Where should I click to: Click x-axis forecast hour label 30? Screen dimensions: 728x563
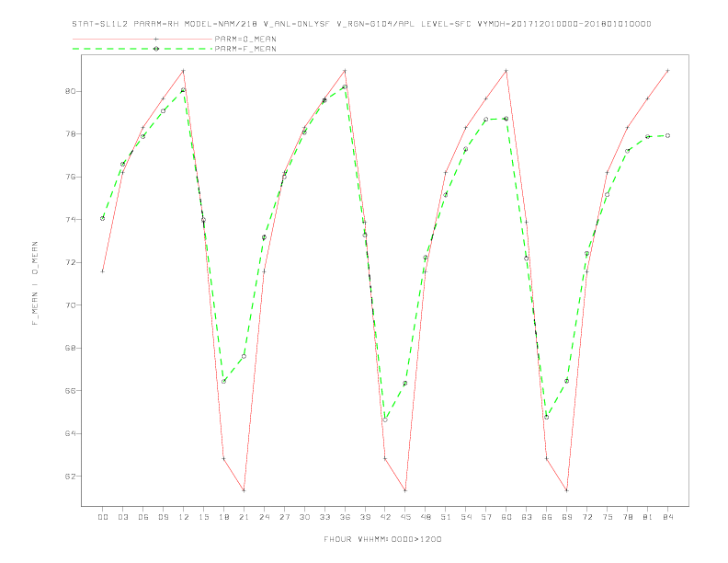pos(304,517)
